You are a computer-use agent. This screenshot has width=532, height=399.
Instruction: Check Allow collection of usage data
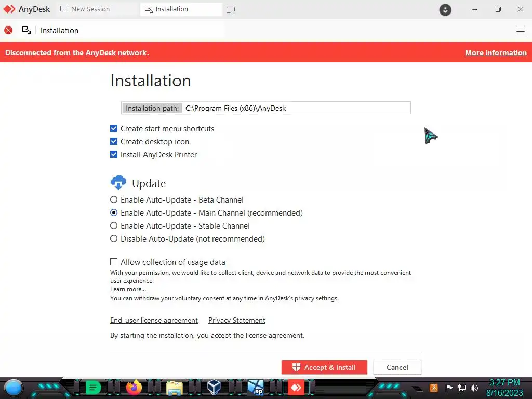point(114,262)
